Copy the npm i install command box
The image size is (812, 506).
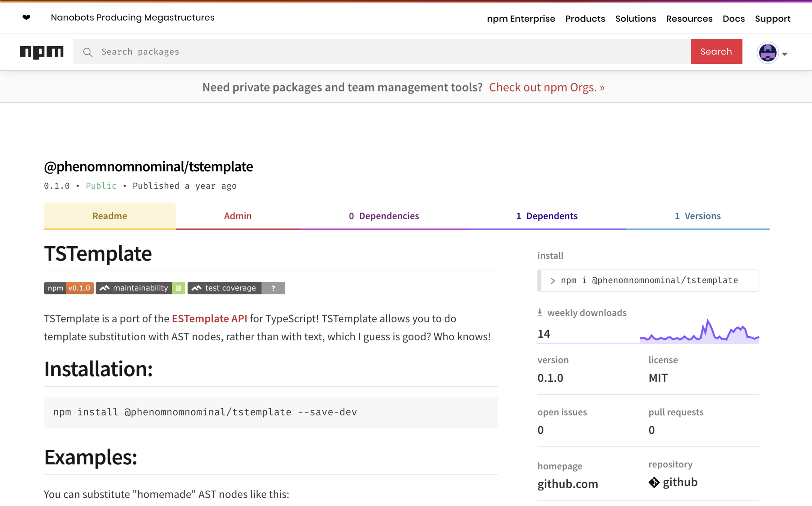tap(648, 280)
